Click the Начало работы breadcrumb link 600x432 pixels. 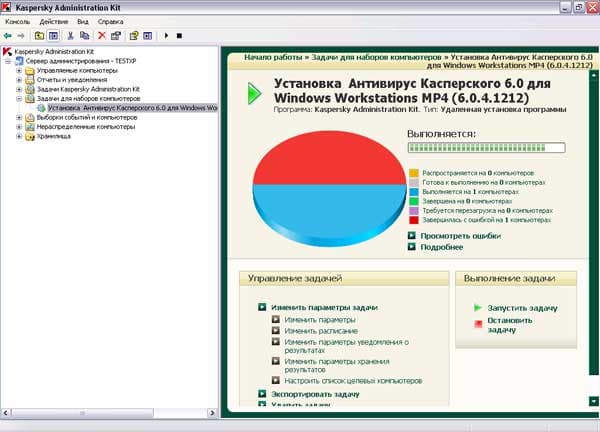click(x=273, y=57)
